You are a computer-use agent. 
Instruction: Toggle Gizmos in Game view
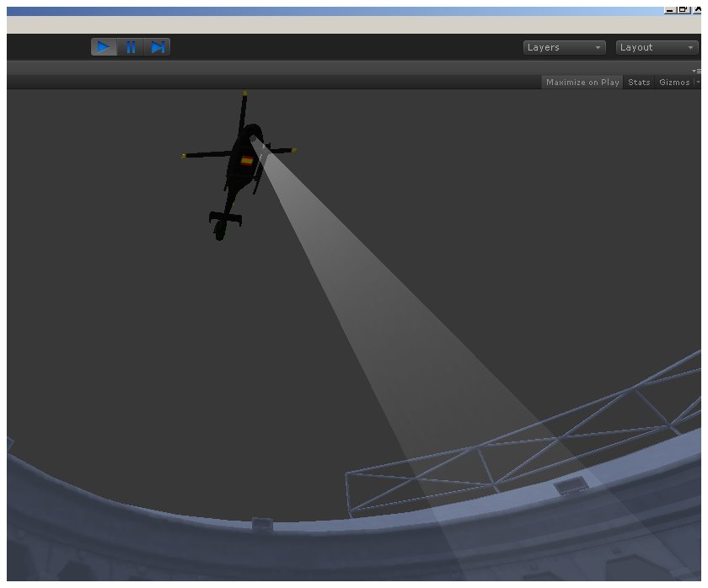click(674, 82)
